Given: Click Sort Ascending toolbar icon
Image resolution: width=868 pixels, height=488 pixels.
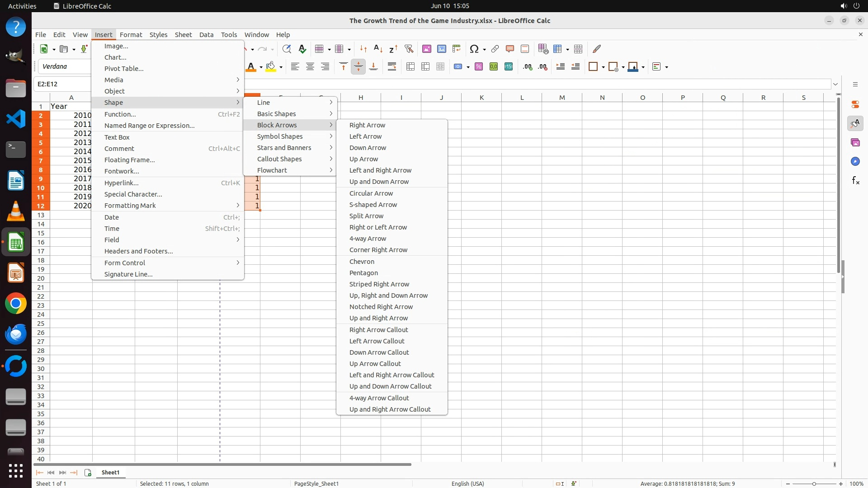Looking at the screenshot, I should [x=378, y=49].
